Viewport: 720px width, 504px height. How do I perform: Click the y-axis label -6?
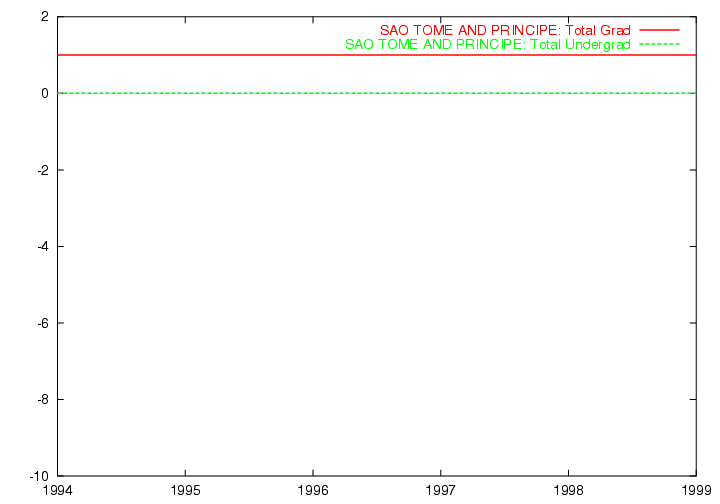tap(43, 324)
